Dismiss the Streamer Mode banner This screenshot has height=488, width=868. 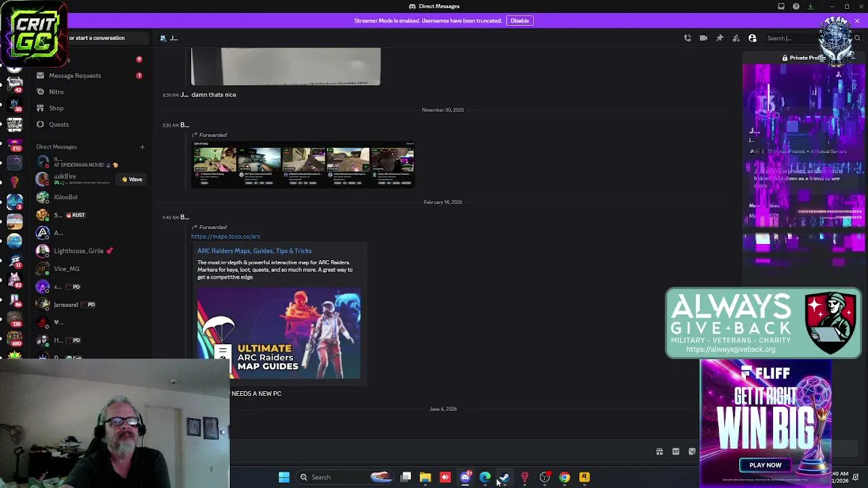tap(857, 21)
